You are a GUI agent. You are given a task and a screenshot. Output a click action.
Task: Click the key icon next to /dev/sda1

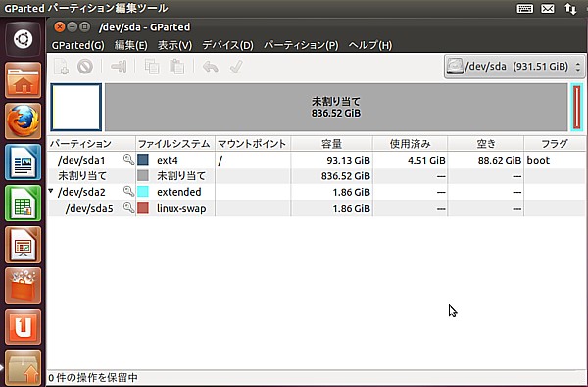tap(128, 160)
